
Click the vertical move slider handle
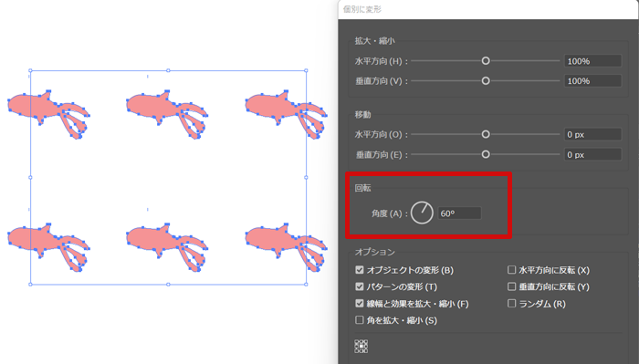tap(486, 154)
